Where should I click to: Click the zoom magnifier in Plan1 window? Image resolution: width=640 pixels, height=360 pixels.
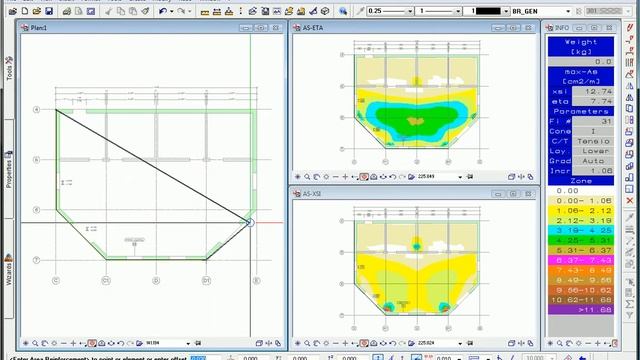pos(35,343)
